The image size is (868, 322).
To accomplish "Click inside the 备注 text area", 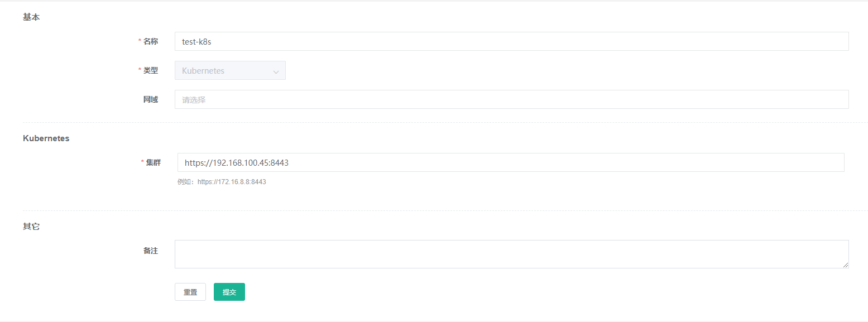I will [511, 254].
